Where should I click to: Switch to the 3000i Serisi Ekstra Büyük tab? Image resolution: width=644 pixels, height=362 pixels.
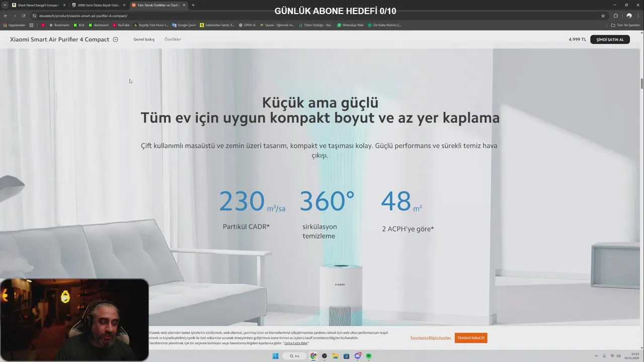tap(98, 5)
